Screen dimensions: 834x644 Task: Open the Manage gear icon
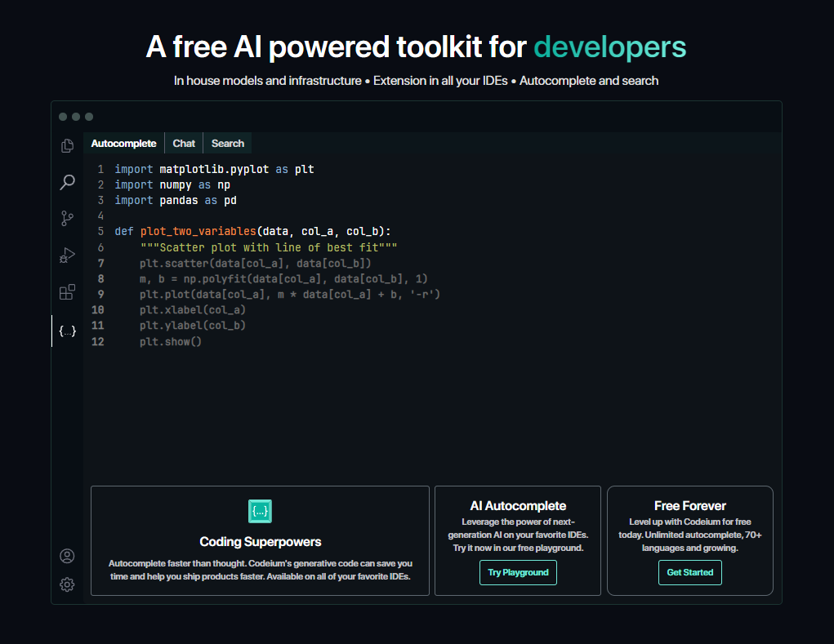pos(67,584)
